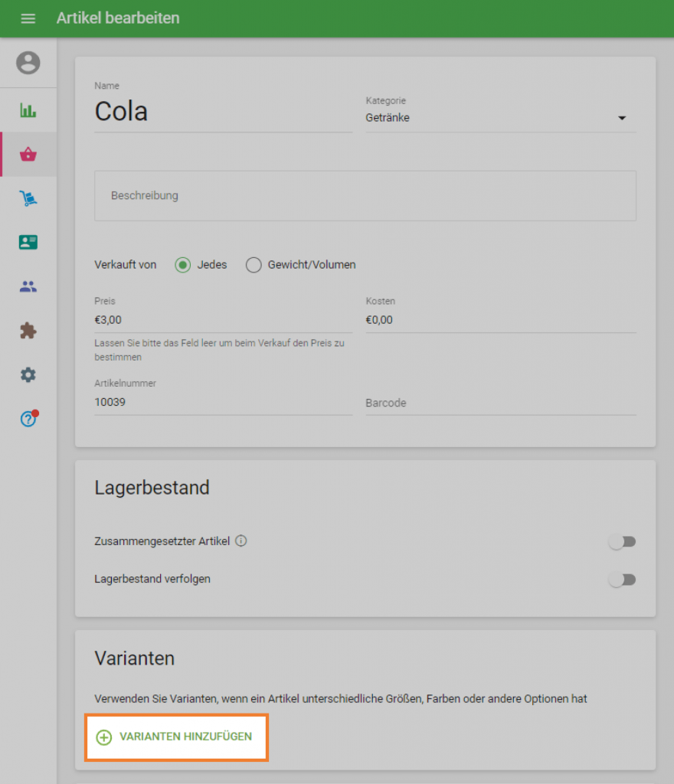Screen dimensions: 674x784
Task: Click into the Beschreibung text field
Action: [x=365, y=196]
